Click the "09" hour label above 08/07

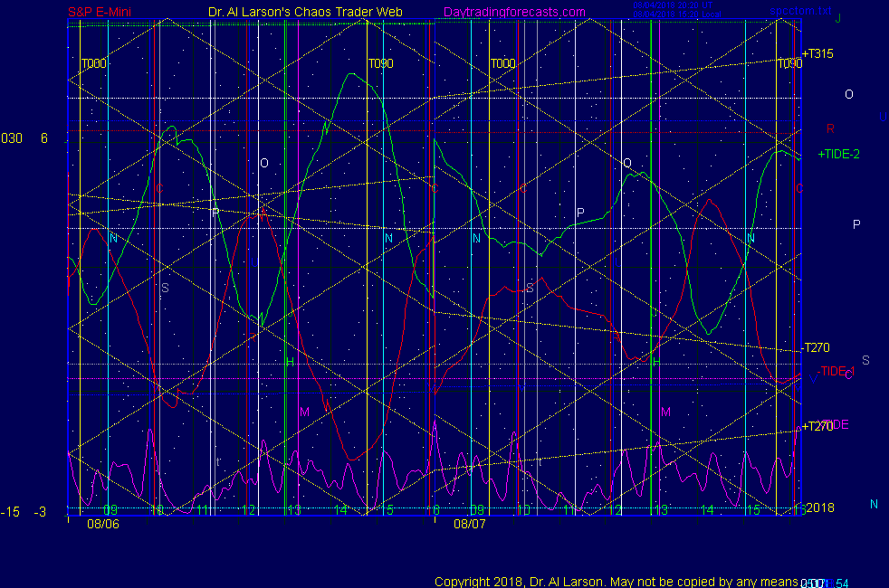click(477, 510)
